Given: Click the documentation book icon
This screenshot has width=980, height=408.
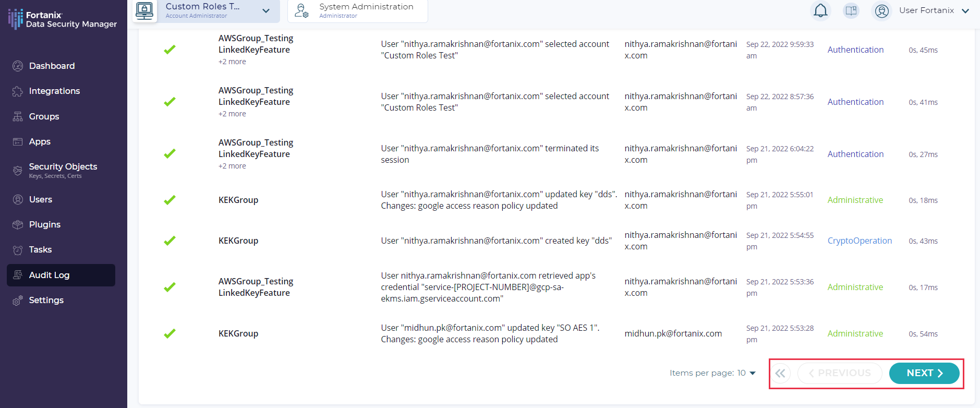Looking at the screenshot, I should [851, 10].
